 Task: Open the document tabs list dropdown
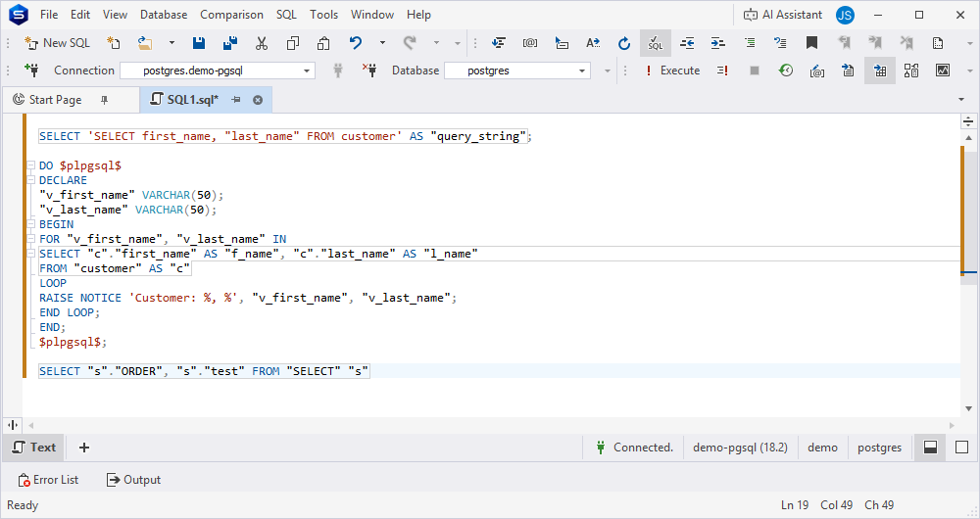point(961,99)
